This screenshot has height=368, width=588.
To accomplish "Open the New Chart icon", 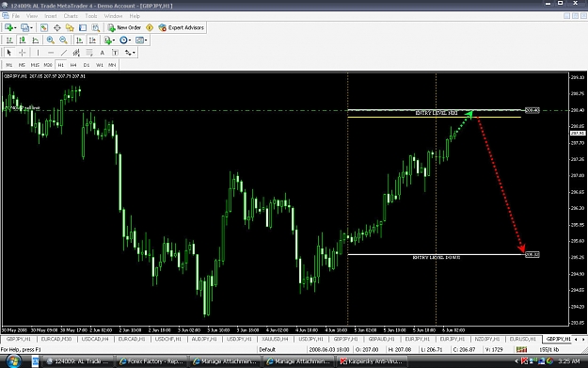I will pyautogui.click(x=8, y=27).
